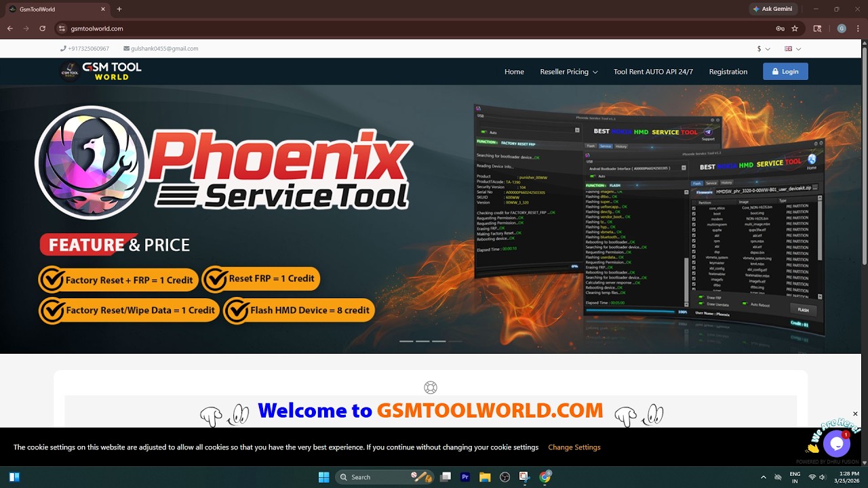
Task: Click Factory Reset + FRP = 1 Credit badge
Action: (118, 280)
